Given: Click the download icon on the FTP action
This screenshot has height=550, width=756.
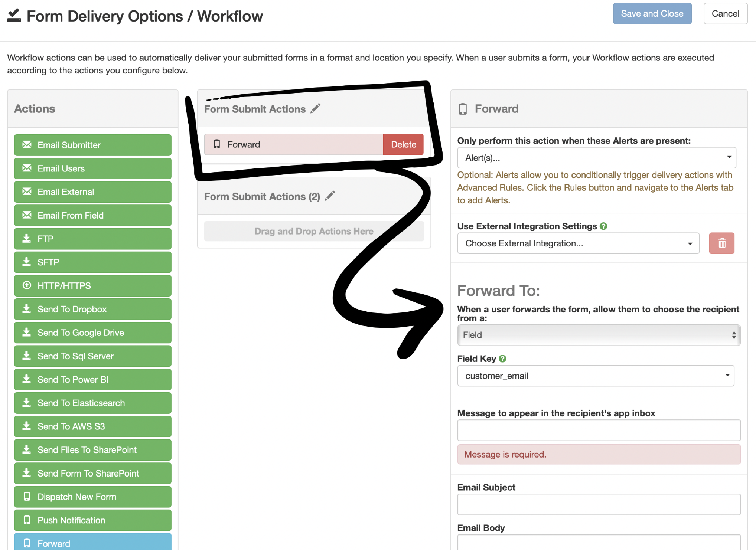Looking at the screenshot, I should point(27,239).
